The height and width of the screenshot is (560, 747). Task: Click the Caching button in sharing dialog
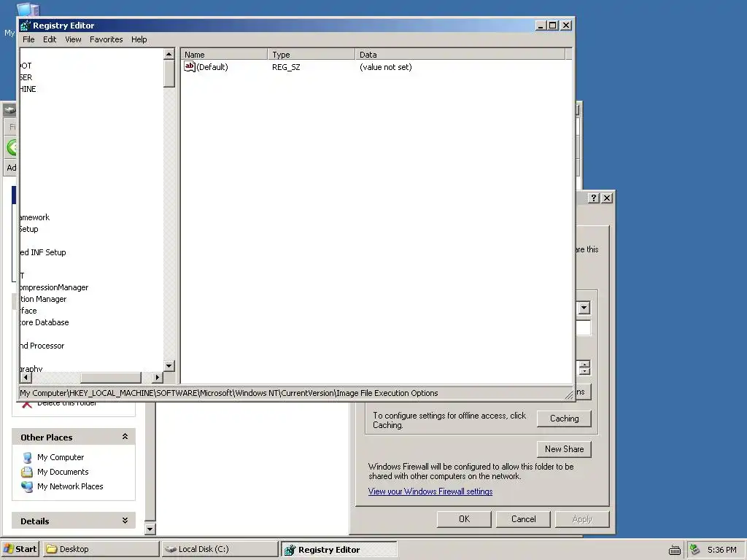(x=564, y=419)
